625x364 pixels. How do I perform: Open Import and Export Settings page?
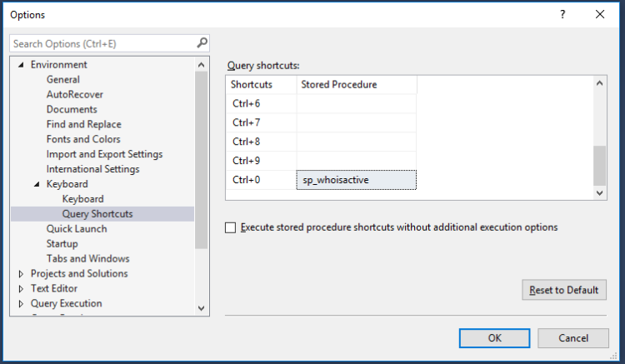(104, 154)
